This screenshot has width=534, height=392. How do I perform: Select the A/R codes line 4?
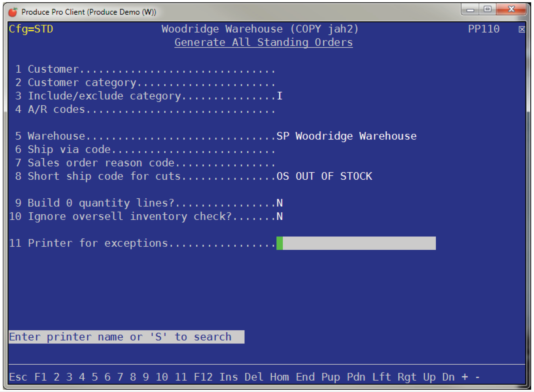[145, 109]
